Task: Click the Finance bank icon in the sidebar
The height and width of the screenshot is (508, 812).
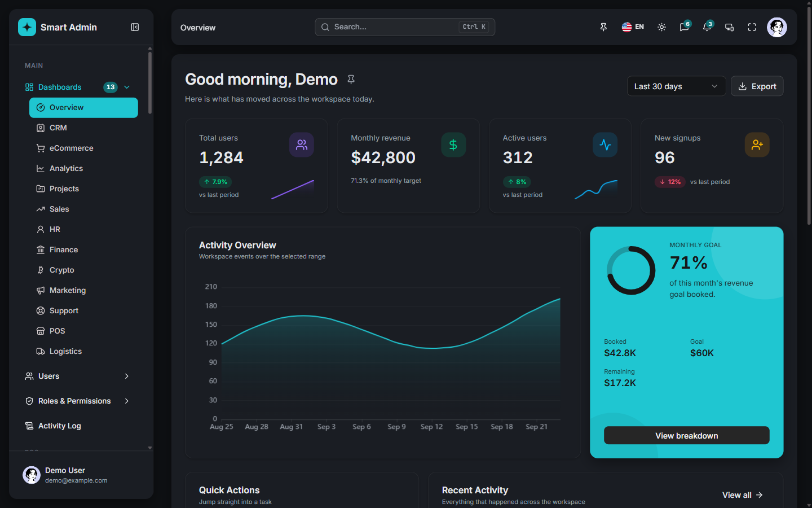Action: [41, 249]
